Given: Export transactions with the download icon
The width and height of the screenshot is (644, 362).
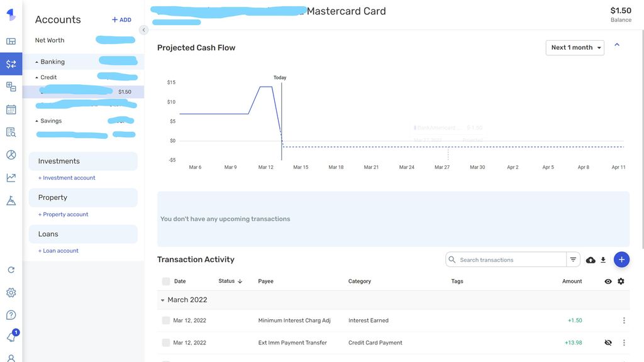Looking at the screenshot, I should click(603, 259).
